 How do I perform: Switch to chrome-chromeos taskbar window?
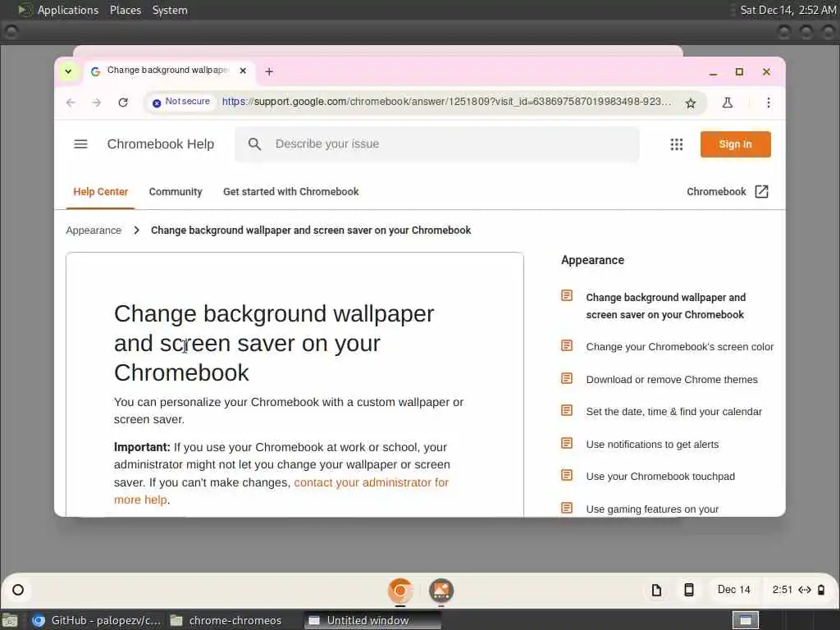coord(226,620)
